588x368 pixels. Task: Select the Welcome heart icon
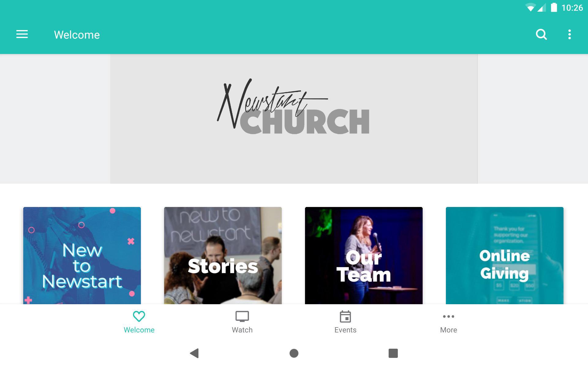(x=139, y=316)
